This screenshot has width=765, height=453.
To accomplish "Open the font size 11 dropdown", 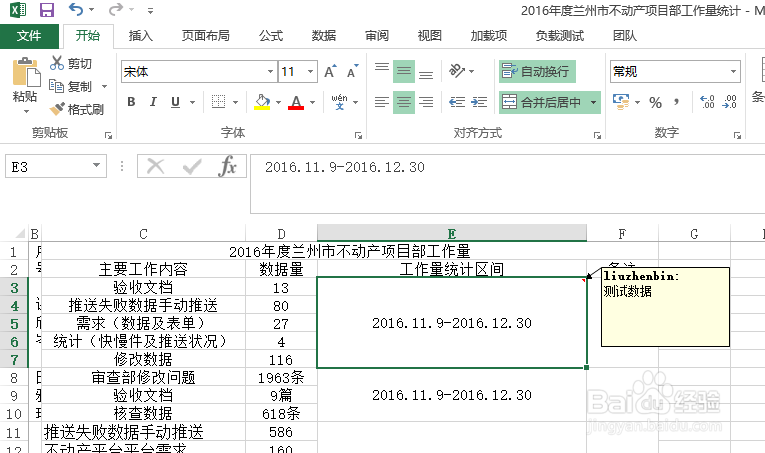I will coord(310,72).
